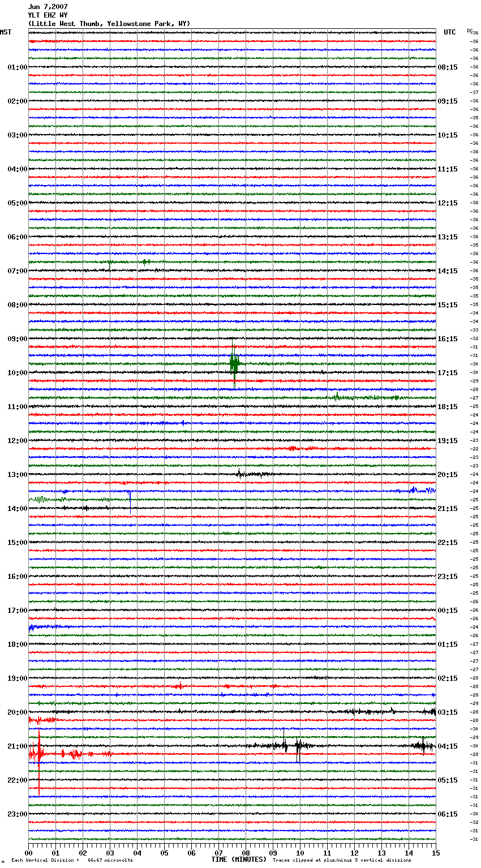This screenshot has width=481, height=868.
Task: Select the MST hour label "01:00"
Action: (18, 67)
